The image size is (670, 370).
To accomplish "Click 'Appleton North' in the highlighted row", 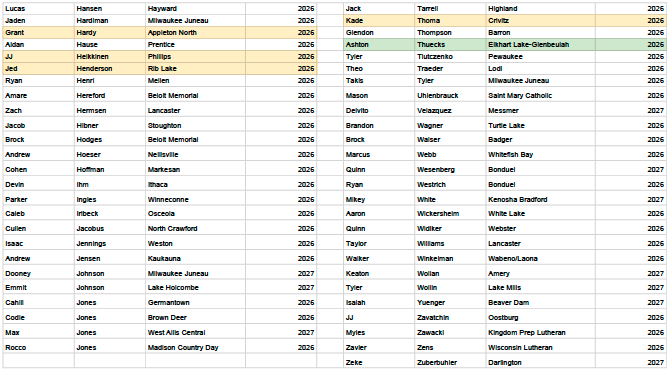I will [195, 32].
